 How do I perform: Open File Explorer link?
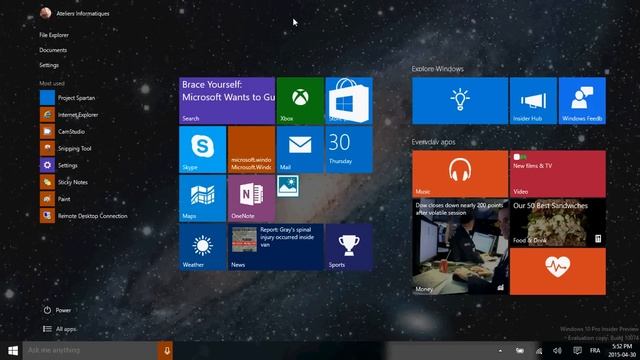54,35
